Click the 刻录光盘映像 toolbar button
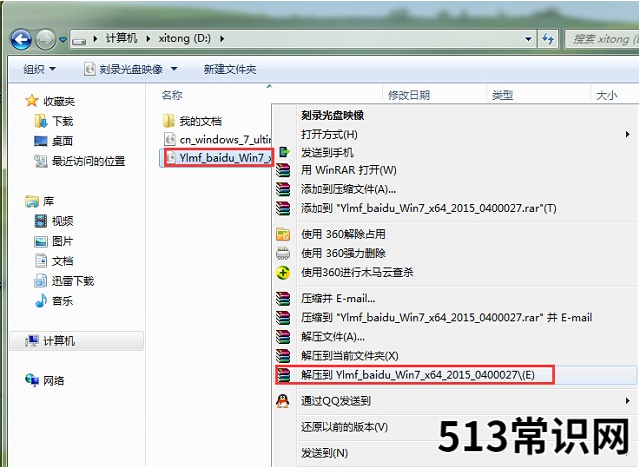The height and width of the screenshot is (467, 639). (123, 69)
